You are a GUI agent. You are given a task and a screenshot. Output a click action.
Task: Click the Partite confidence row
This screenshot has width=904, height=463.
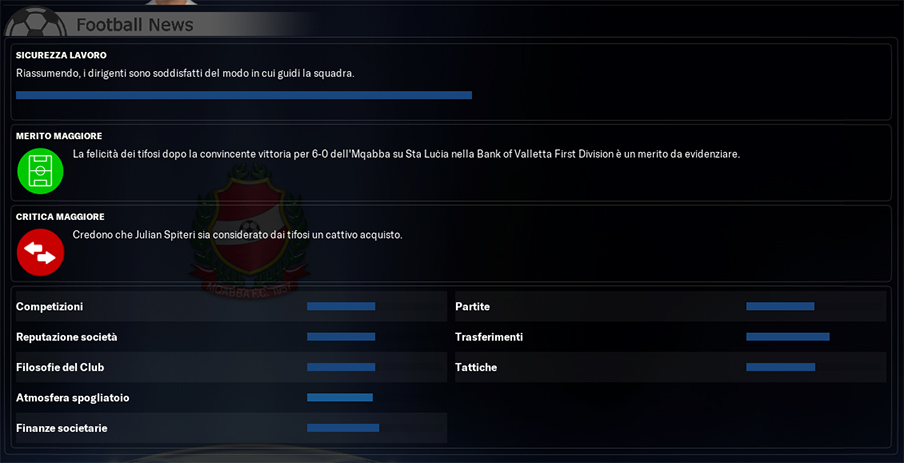point(671,306)
